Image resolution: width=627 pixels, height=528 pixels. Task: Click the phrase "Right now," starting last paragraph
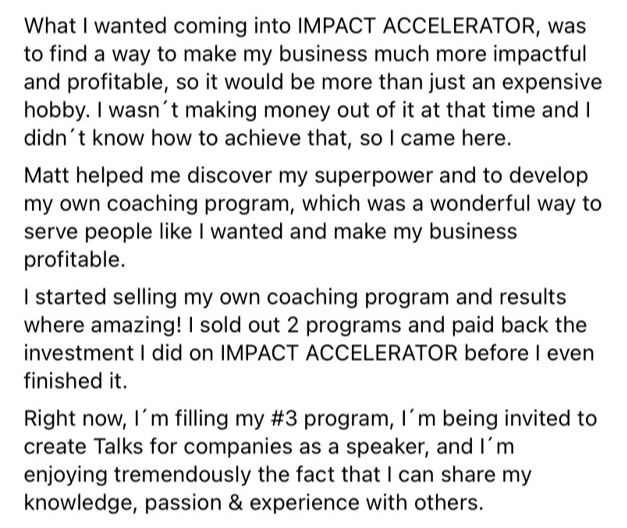75,420
